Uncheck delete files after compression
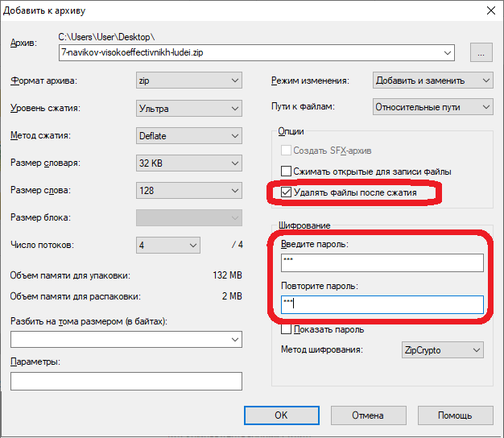Screen dimensions: 504x438 click(286, 192)
